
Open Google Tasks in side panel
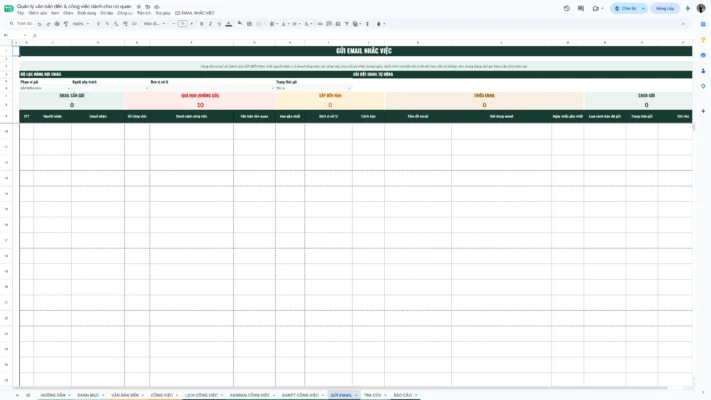tap(703, 55)
